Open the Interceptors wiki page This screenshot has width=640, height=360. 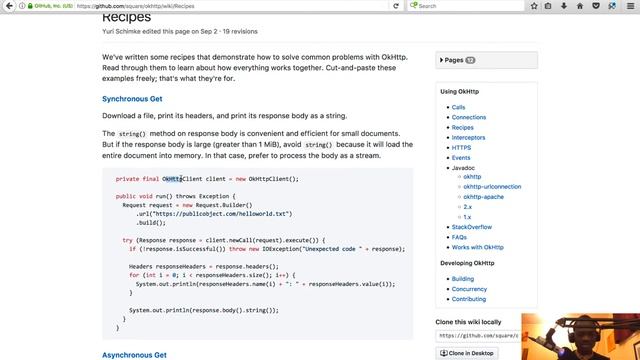tap(468, 138)
